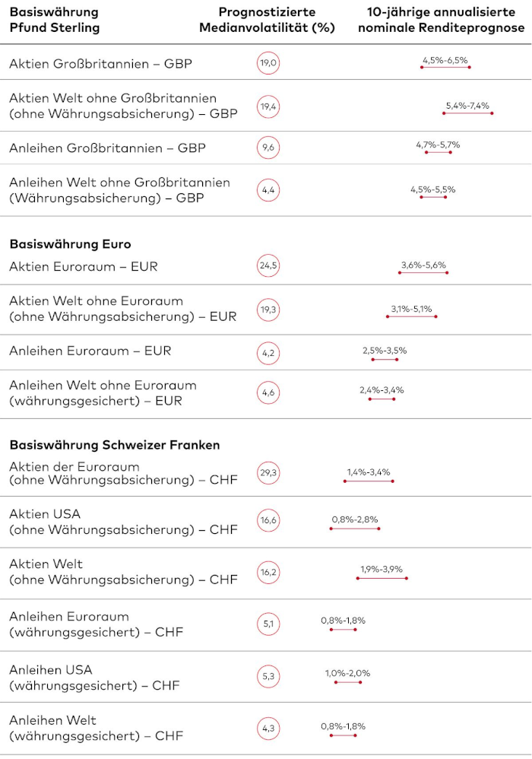Click the 5,3 circle for Anleihen USA
This screenshot has height=759, width=532.
point(268,676)
